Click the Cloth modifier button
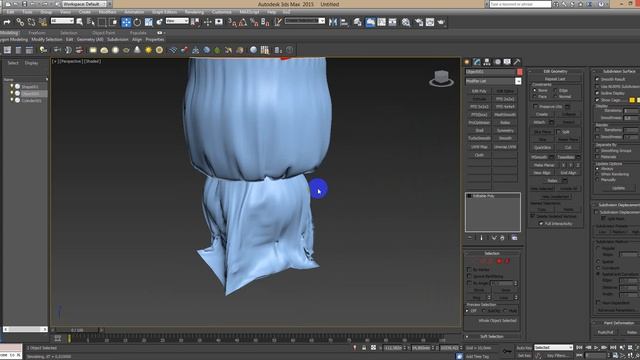The width and height of the screenshot is (640, 360). coord(479,155)
